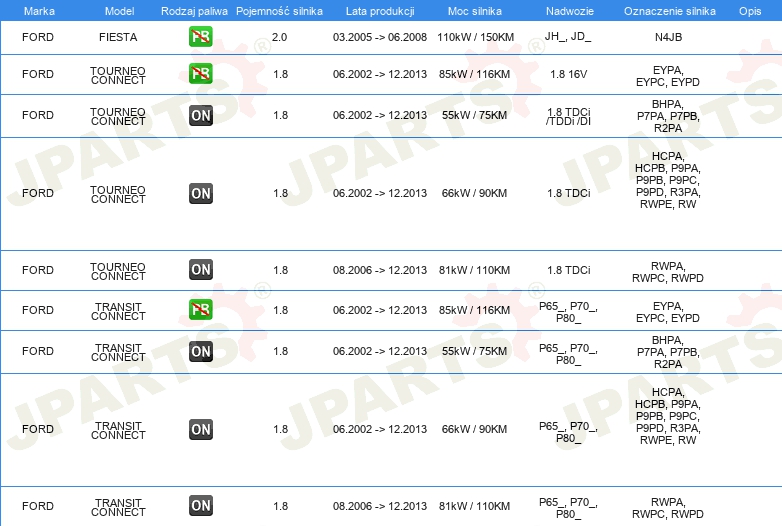The height and width of the screenshot is (526, 782).
Task: Select P65_, P70_, P80_ body cell in 116KM row
Action: pyautogui.click(x=569, y=312)
